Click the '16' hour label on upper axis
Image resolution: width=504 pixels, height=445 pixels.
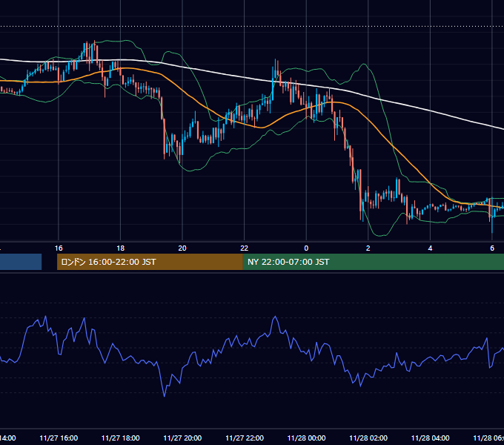pyautogui.click(x=59, y=248)
